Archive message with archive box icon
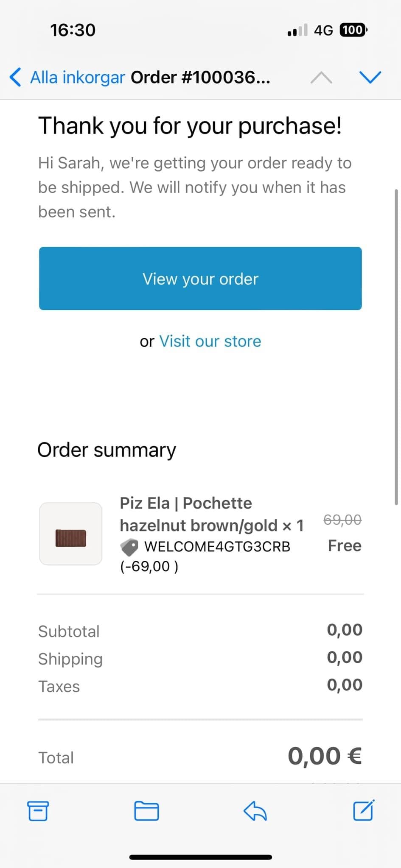 pyautogui.click(x=38, y=811)
